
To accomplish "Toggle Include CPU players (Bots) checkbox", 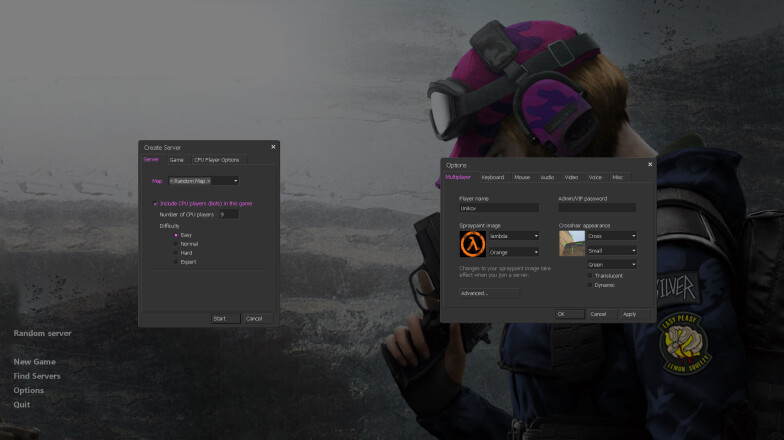I will click(155, 204).
